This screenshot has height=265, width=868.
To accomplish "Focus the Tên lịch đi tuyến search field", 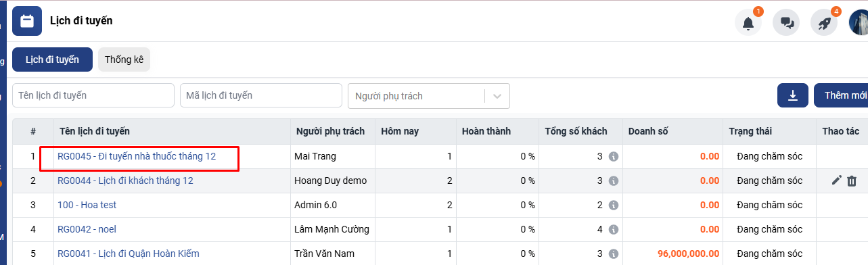I will coord(93,95).
